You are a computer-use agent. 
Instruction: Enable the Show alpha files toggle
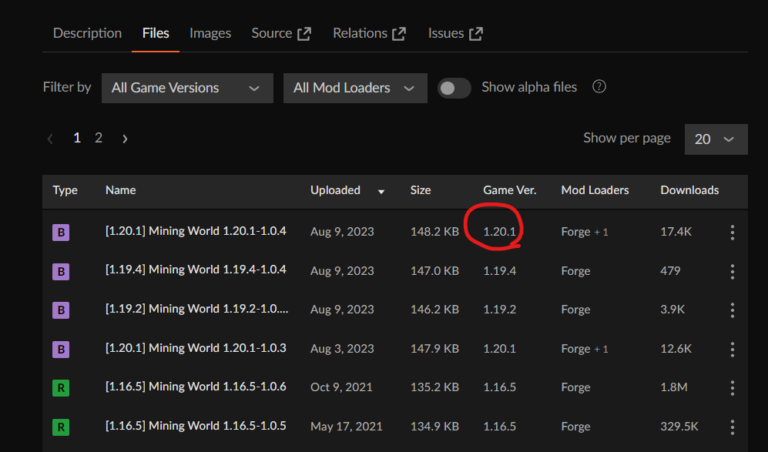454,88
